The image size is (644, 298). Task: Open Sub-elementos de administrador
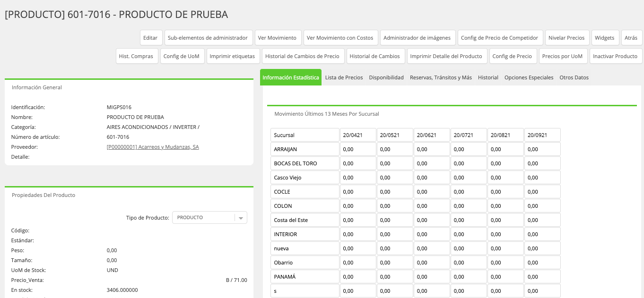(x=208, y=38)
